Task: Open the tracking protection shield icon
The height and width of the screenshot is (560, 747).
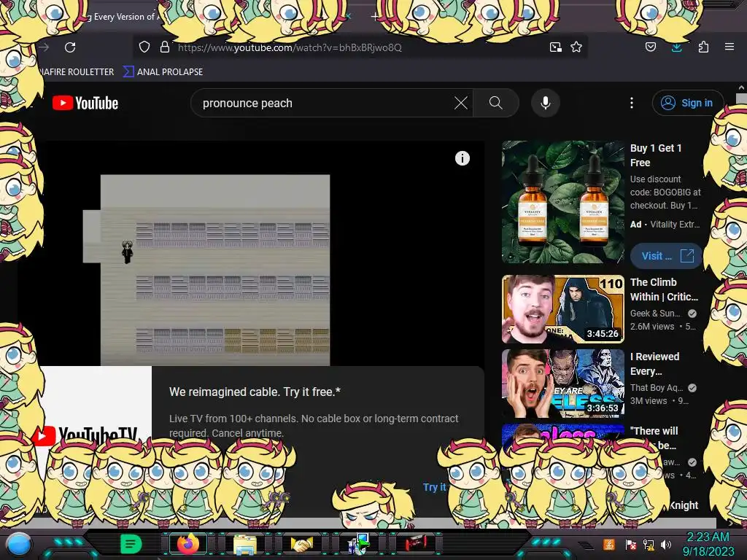Action: pyautogui.click(x=144, y=47)
